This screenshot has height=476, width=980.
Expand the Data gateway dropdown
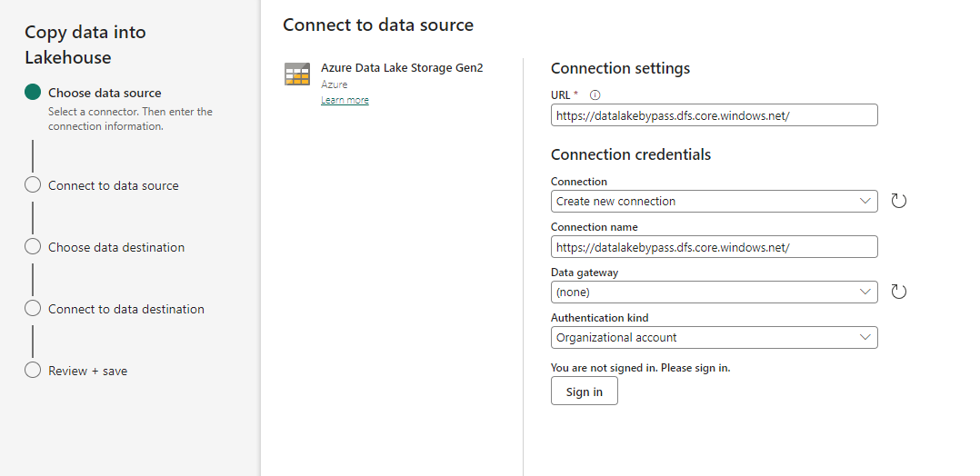(x=714, y=292)
